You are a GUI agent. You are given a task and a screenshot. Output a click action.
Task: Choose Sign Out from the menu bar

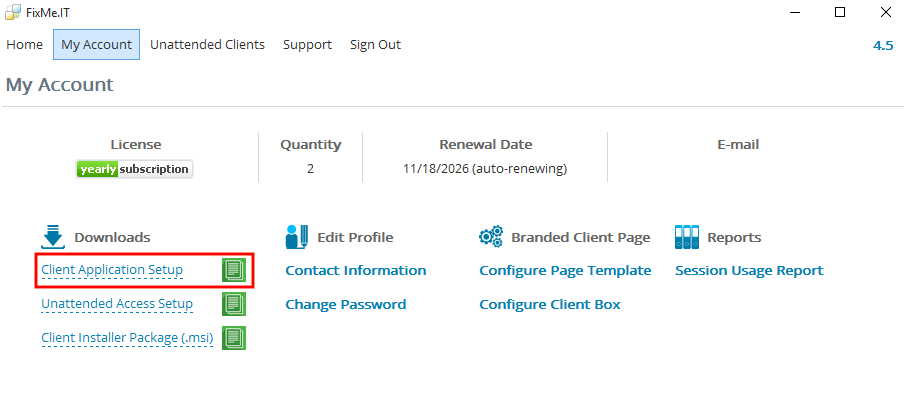point(375,44)
